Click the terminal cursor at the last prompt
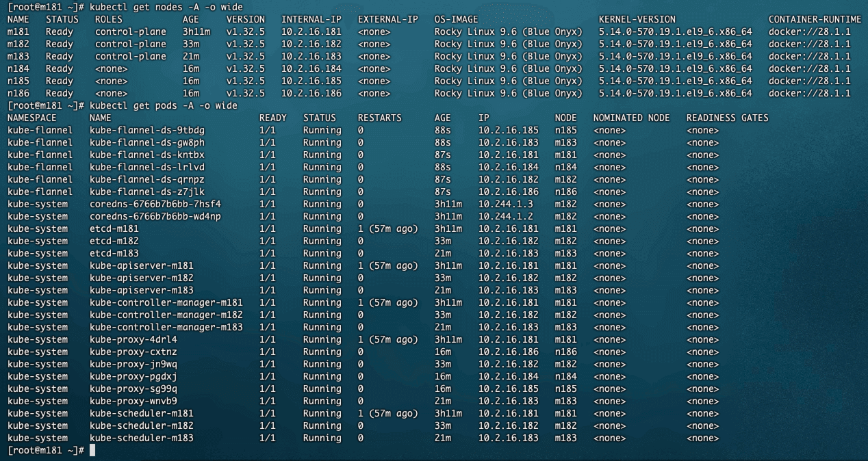The width and height of the screenshot is (868, 461). point(92,450)
